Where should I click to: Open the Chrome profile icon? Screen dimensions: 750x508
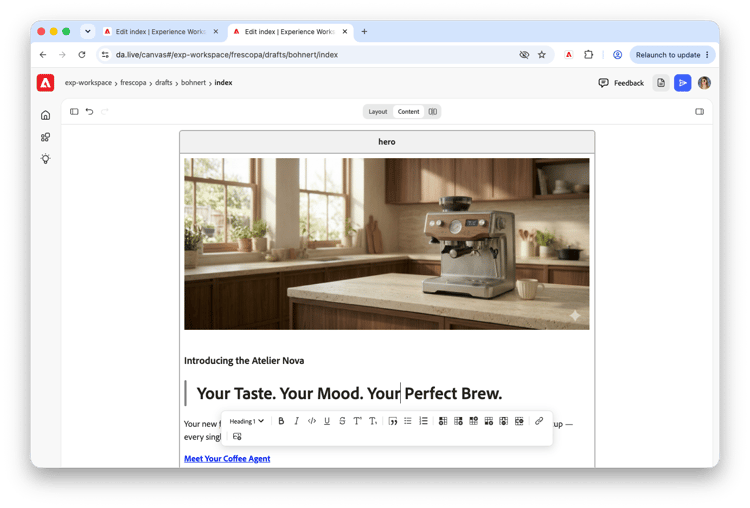point(618,55)
